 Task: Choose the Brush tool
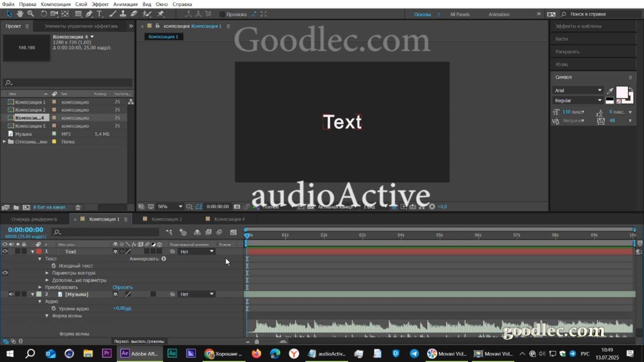coord(112,13)
